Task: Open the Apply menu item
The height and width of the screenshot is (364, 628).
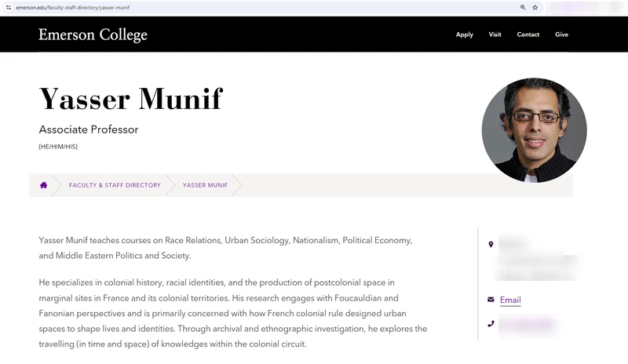Action: tap(464, 35)
